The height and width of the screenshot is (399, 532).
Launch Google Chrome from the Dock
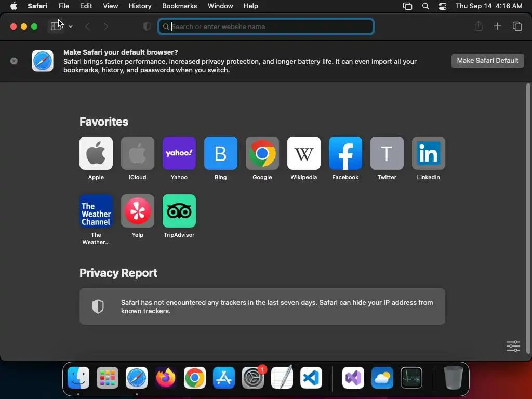point(195,378)
